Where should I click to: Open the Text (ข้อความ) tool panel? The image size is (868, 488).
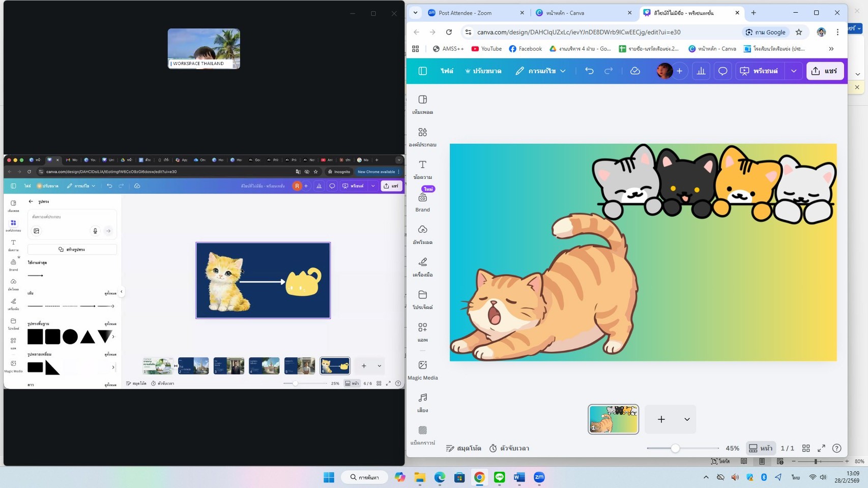[422, 169]
